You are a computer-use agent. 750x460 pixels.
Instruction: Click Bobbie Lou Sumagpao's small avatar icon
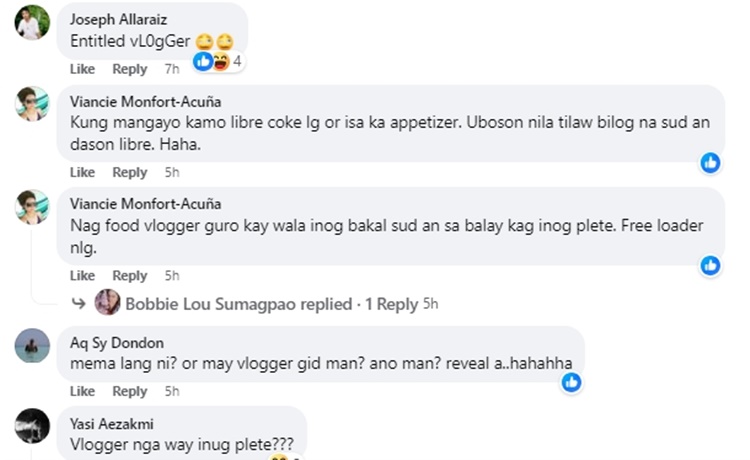(x=107, y=303)
